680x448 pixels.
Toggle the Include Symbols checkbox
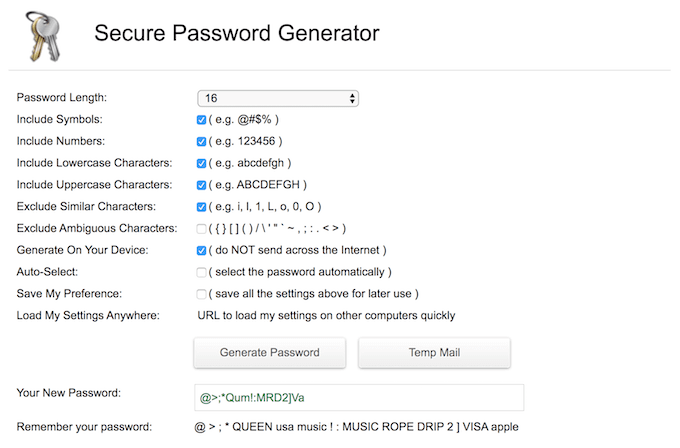pos(202,120)
